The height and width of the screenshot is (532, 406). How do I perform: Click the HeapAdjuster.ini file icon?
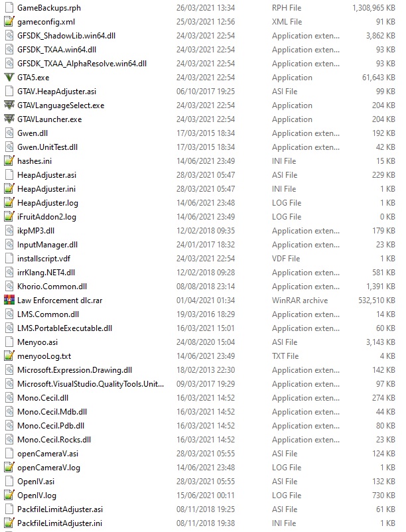(x=9, y=188)
